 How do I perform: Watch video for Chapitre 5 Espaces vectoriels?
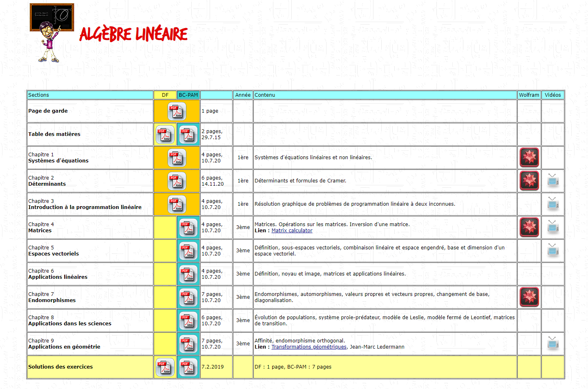tap(553, 250)
